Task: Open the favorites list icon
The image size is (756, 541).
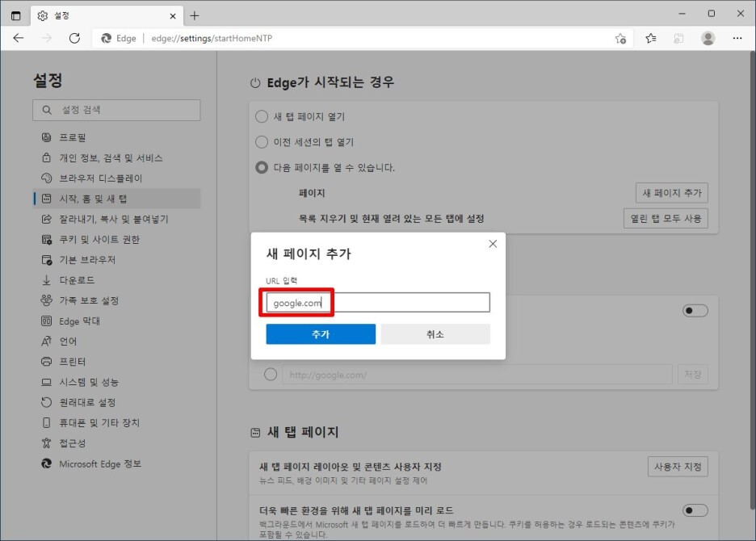Action: click(x=651, y=38)
